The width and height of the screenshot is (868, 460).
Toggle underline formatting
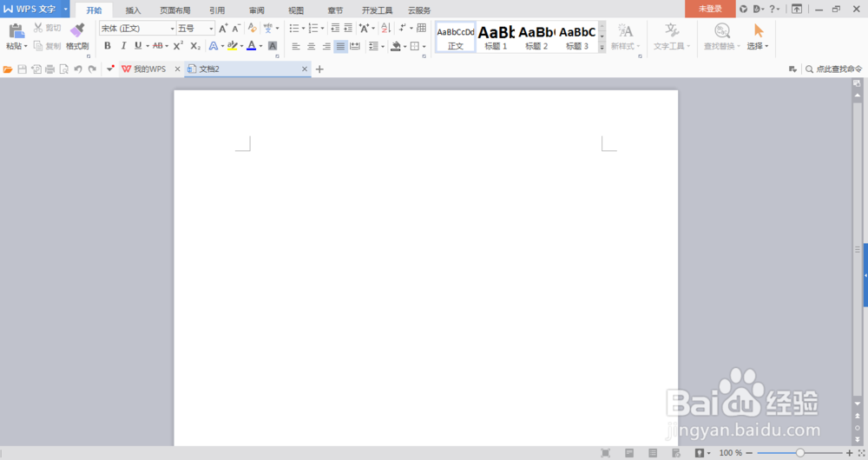(x=138, y=46)
